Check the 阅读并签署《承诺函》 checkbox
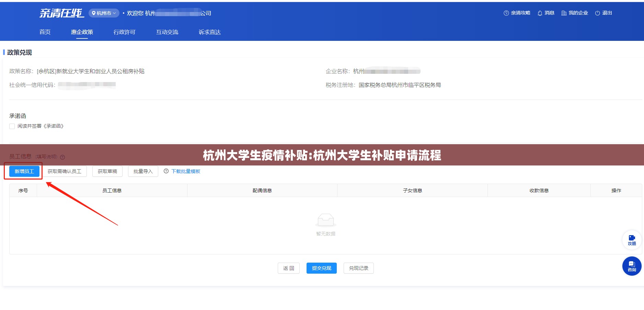 pos(12,126)
